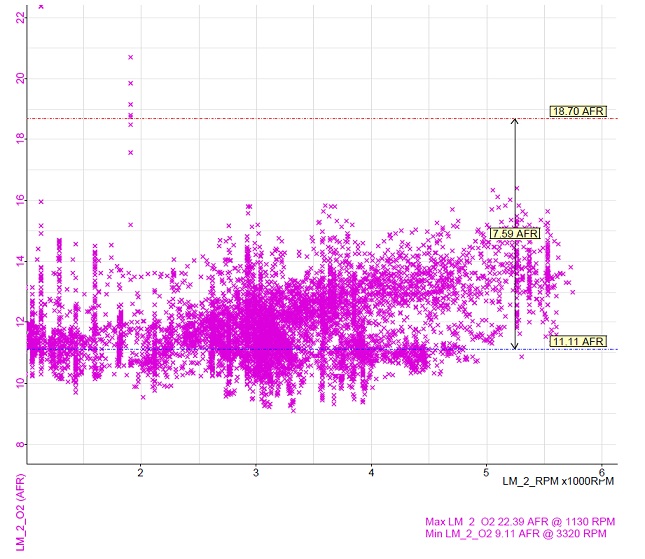Click the 6 tick on x-axis
The height and width of the screenshot is (559, 645).
[x=601, y=472]
